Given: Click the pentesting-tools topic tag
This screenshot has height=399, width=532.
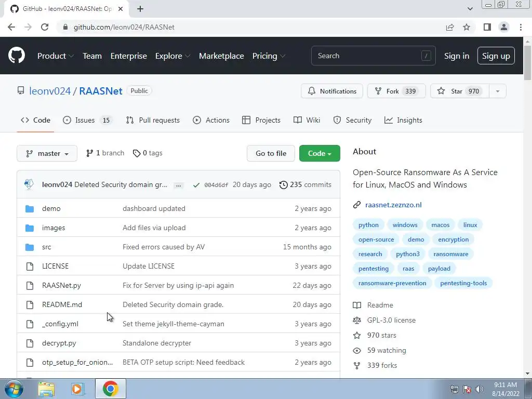Looking at the screenshot, I should point(463,283).
